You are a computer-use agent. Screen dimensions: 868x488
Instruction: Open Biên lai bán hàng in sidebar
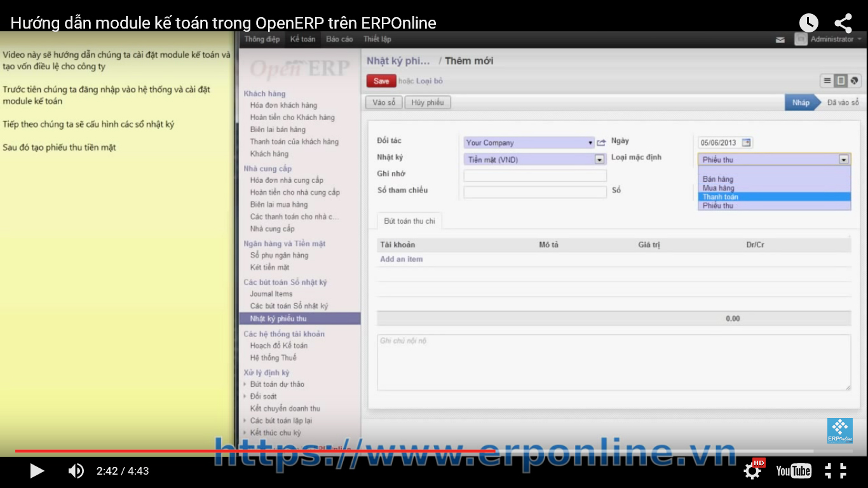click(x=278, y=130)
